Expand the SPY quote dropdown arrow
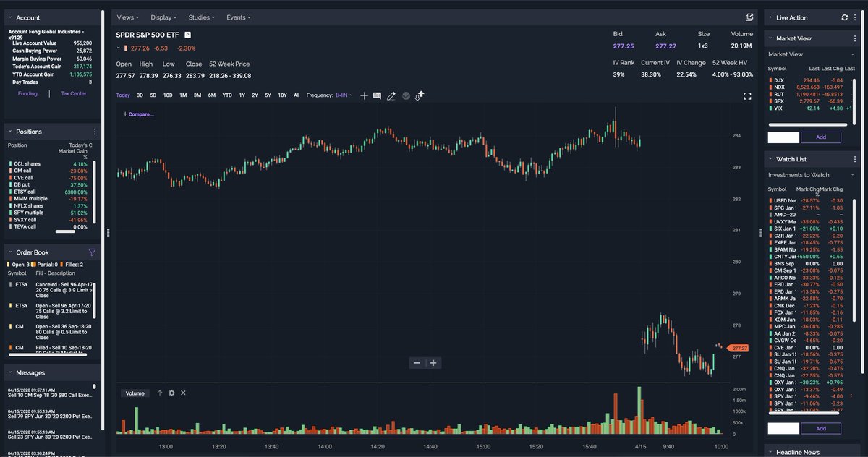 click(119, 48)
